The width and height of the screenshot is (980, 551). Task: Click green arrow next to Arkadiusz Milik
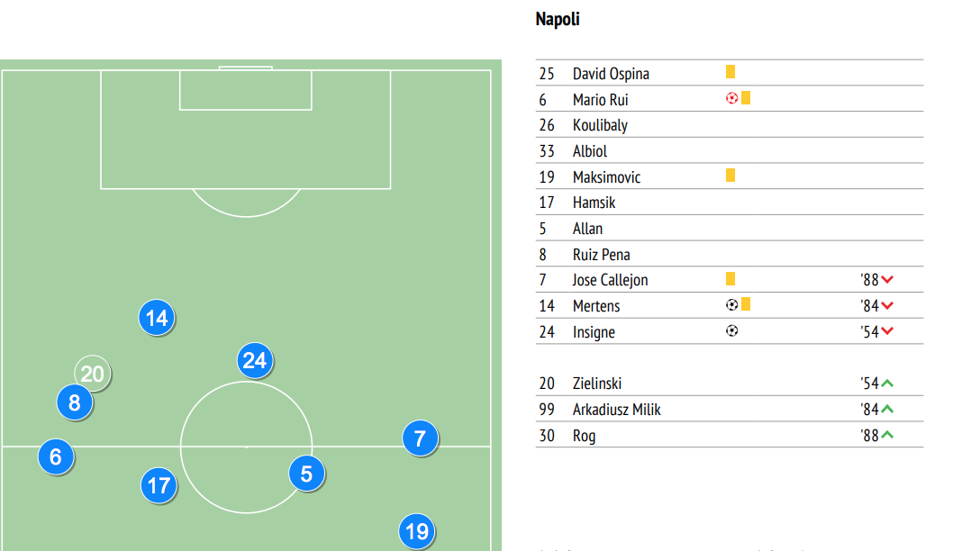(887, 409)
